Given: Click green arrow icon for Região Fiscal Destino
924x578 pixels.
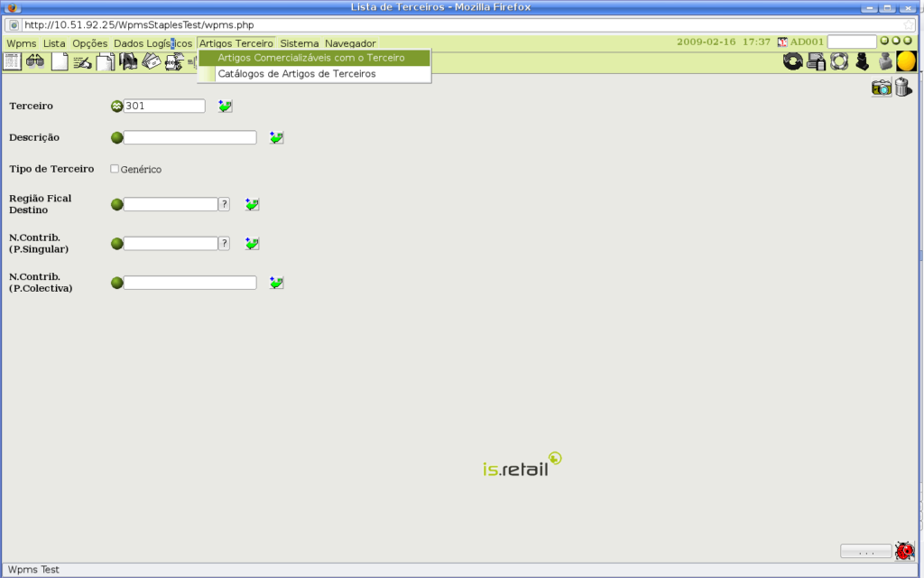Looking at the screenshot, I should click(x=253, y=205).
